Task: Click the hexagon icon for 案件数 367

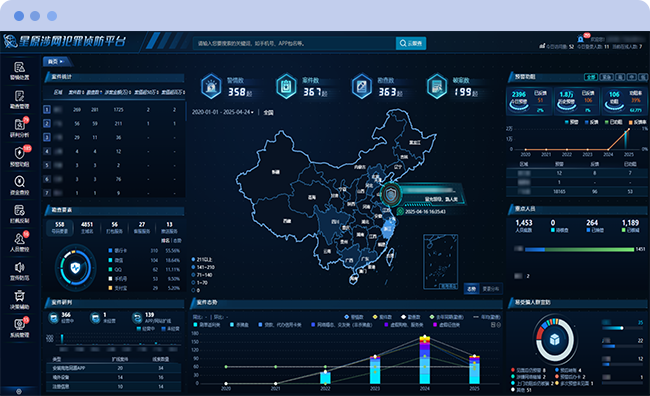Action: coord(286,86)
